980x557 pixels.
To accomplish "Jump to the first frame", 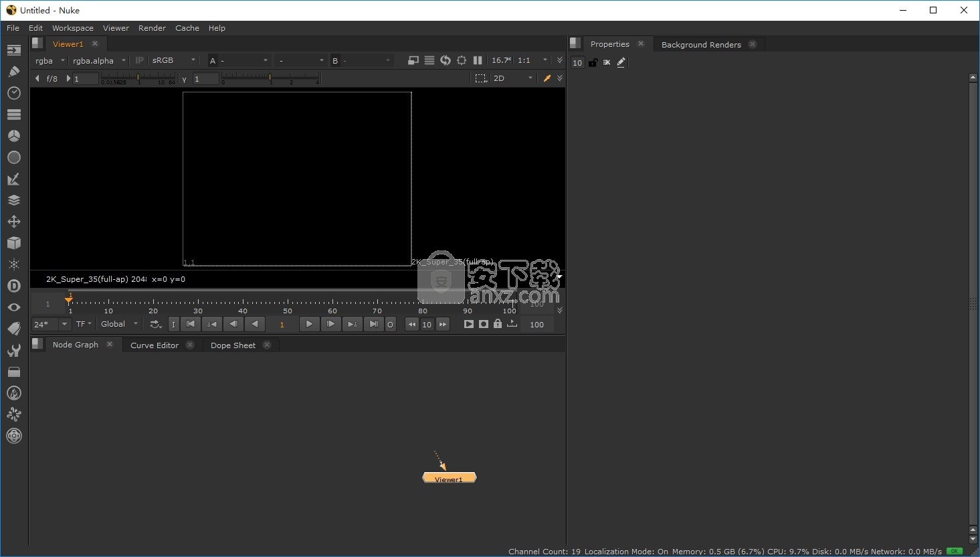I will coord(191,324).
